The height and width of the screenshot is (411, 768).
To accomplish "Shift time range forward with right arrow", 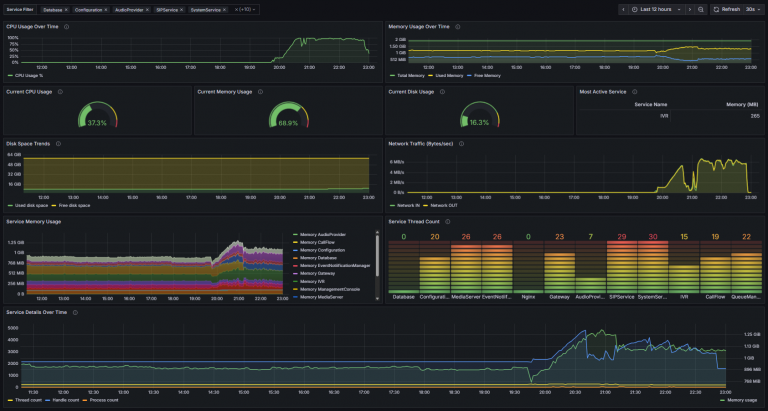I will [690, 9].
